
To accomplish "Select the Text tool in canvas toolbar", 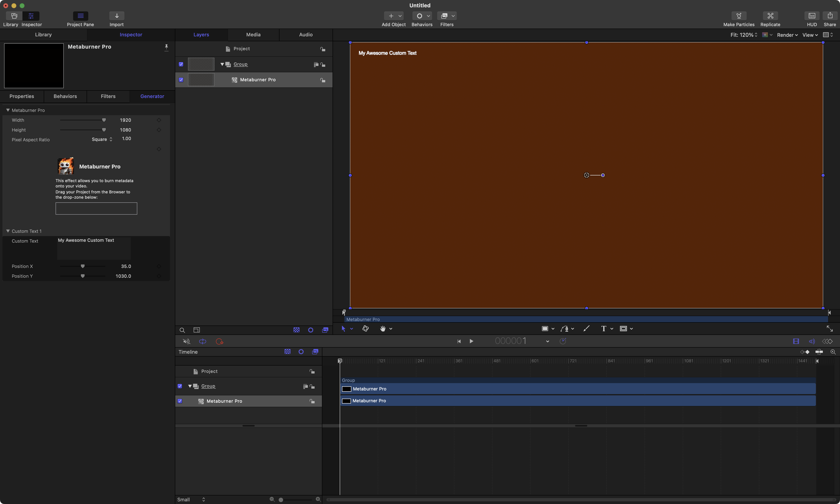I will (603, 328).
